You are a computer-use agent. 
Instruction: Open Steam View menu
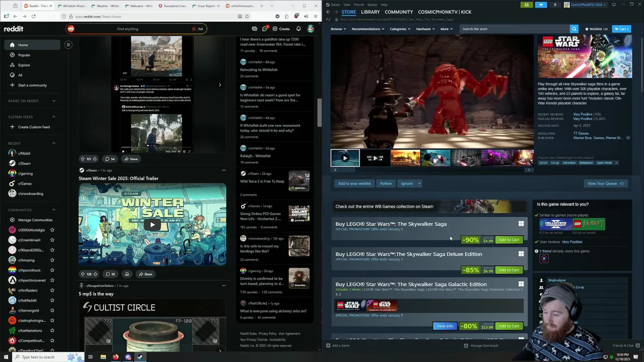[x=347, y=5]
